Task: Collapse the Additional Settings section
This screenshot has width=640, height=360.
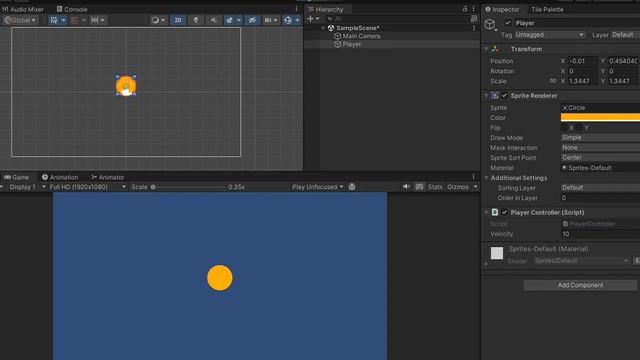Action: click(x=486, y=178)
